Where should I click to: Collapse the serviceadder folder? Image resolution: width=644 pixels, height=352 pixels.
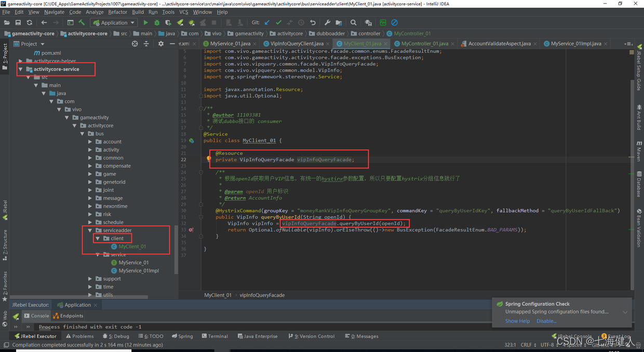(x=90, y=230)
